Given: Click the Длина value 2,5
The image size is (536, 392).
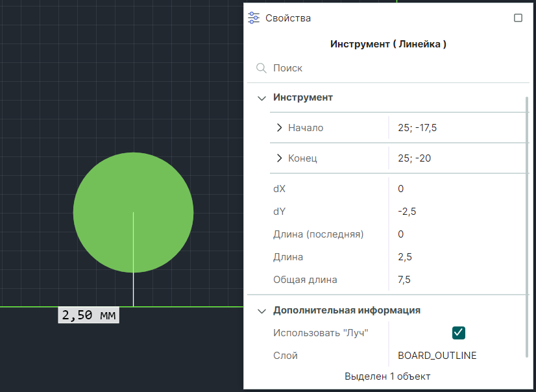Looking at the screenshot, I should (x=404, y=257).
